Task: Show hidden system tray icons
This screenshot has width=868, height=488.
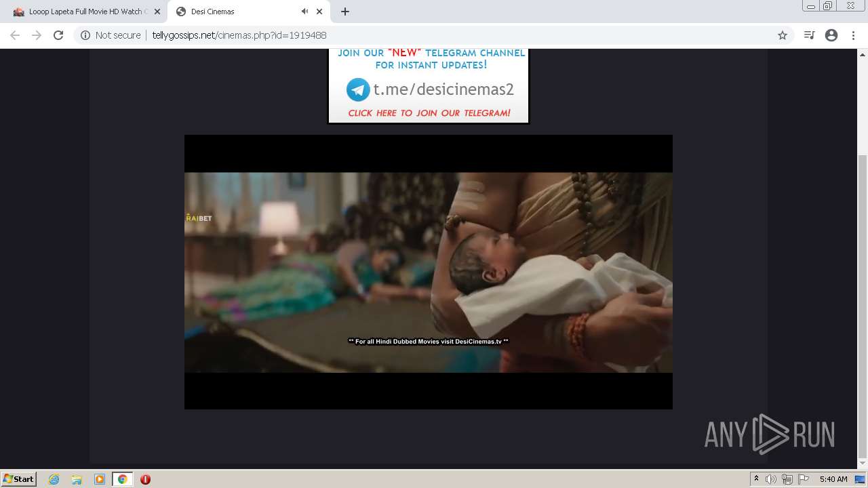Action: tap(756, 479)
